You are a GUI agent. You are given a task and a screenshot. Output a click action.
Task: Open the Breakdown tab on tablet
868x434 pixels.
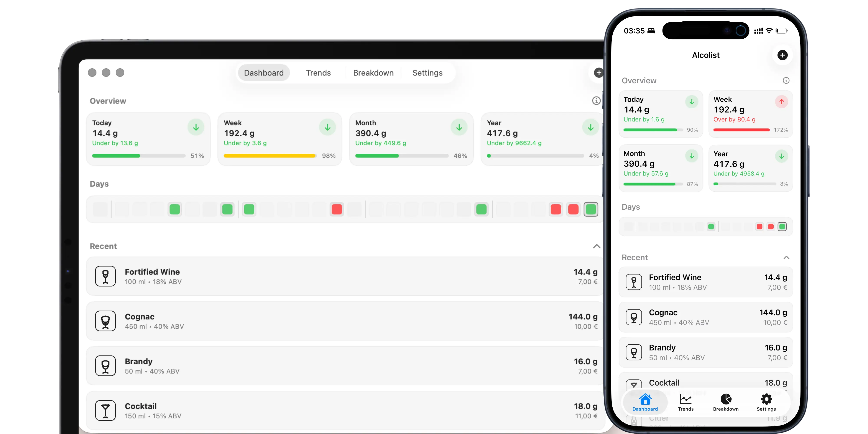[x=373, y=73]
